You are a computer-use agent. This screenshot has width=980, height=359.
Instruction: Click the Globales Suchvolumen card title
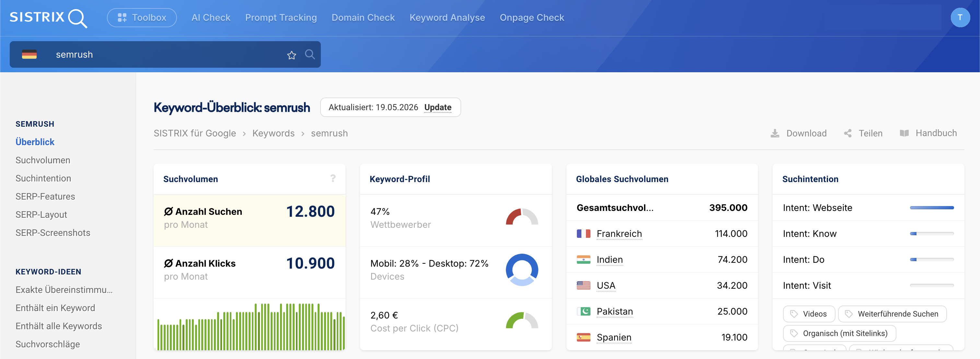tap(622, 179)
